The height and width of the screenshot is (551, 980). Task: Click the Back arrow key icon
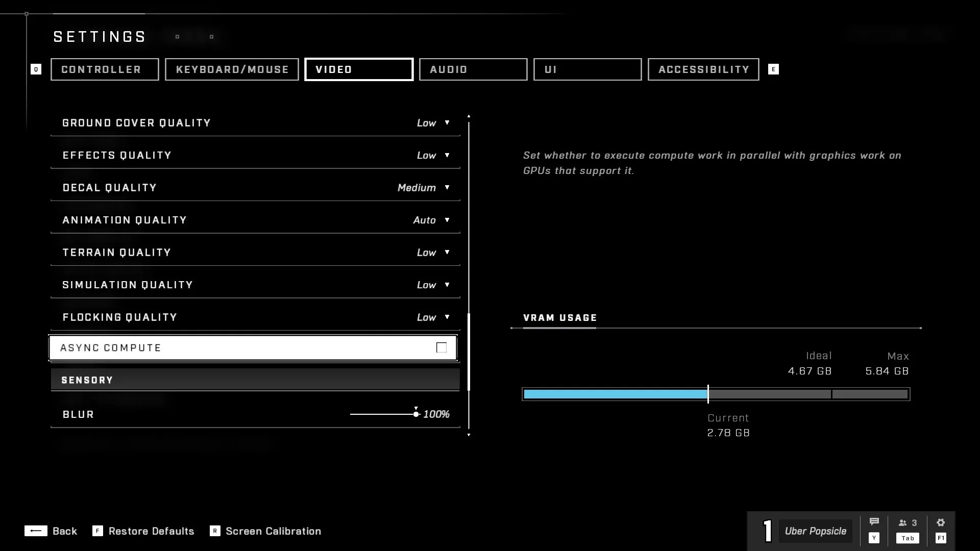click(x=36, y=531)
